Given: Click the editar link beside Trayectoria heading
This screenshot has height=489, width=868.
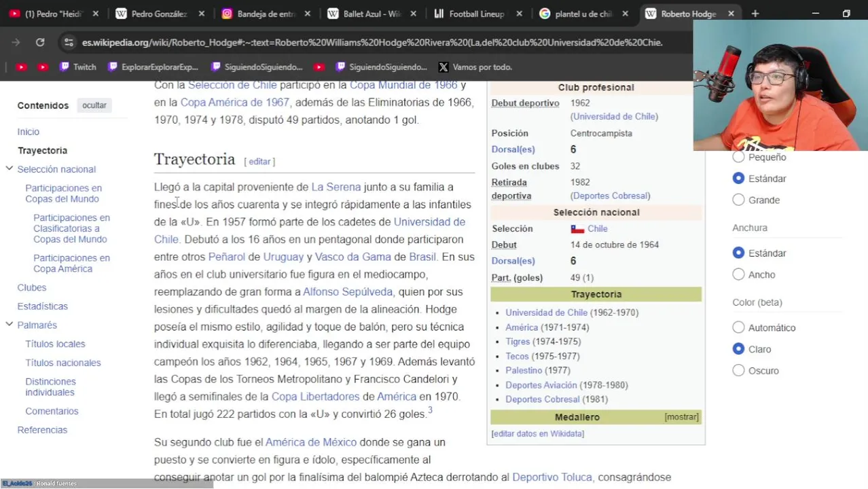Looking at the screenshot, I should [x=259, y=162].
